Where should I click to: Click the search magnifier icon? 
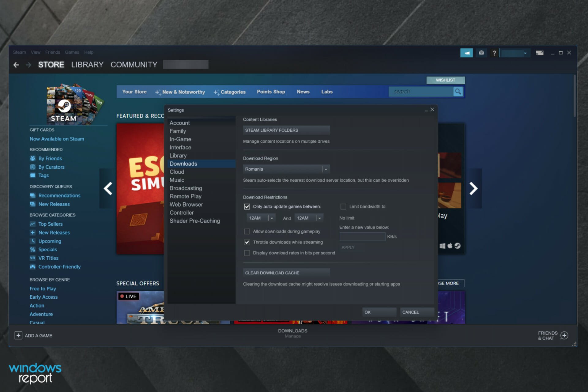458,92
